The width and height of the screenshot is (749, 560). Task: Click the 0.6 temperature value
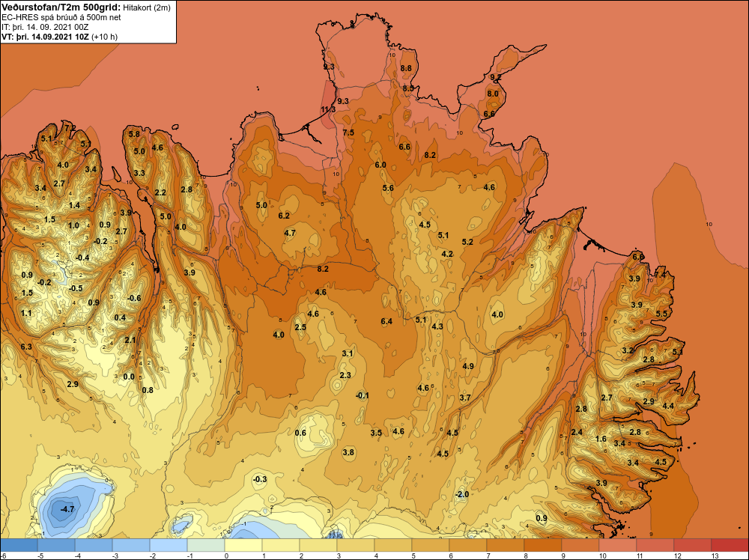[300, 433]
